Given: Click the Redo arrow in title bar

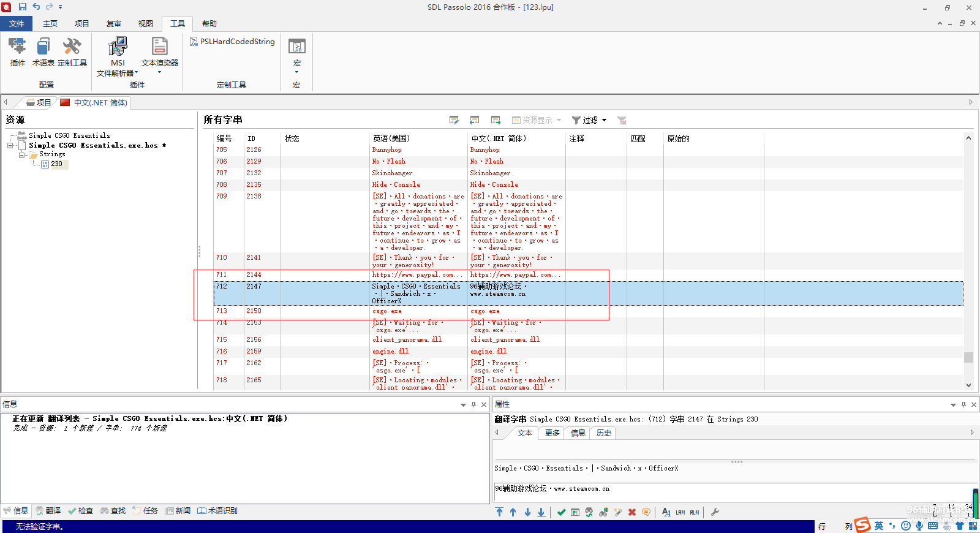Looking at the screenshot, I should pos(49,7).
